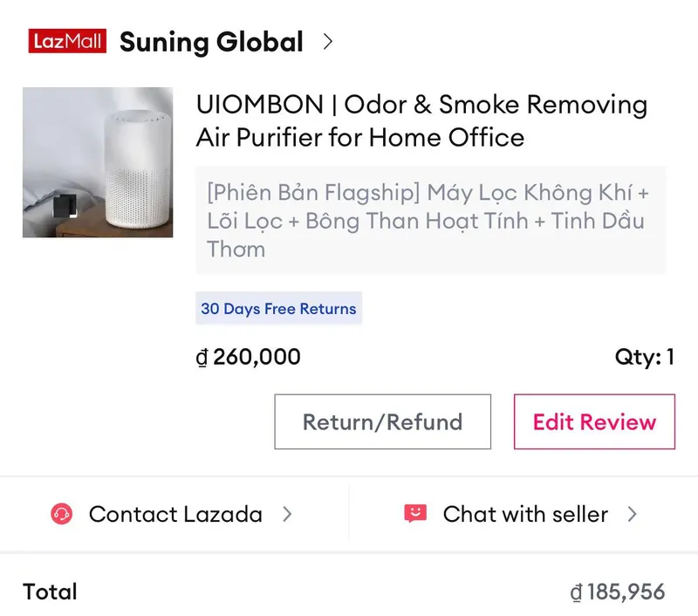
Task: Click the đ currency symbol before 185,956
Action: 576,592
